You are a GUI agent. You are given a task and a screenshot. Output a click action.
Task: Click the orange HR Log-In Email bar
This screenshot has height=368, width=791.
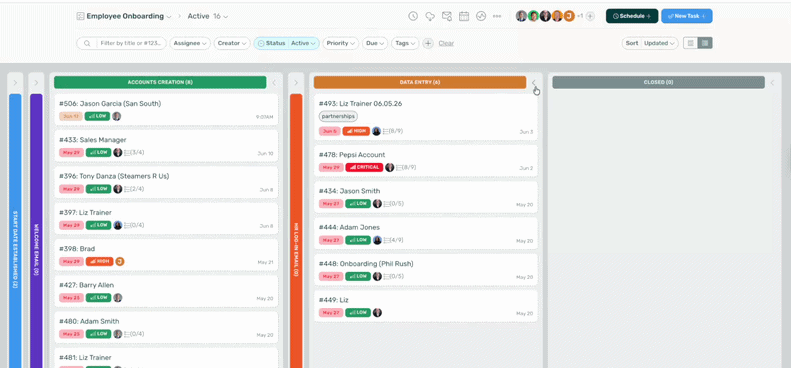pyautogui.click(x=296, y=231)
